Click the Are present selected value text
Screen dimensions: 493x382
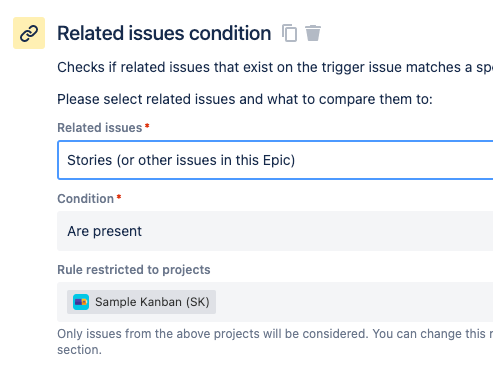[x=105, y=231]
